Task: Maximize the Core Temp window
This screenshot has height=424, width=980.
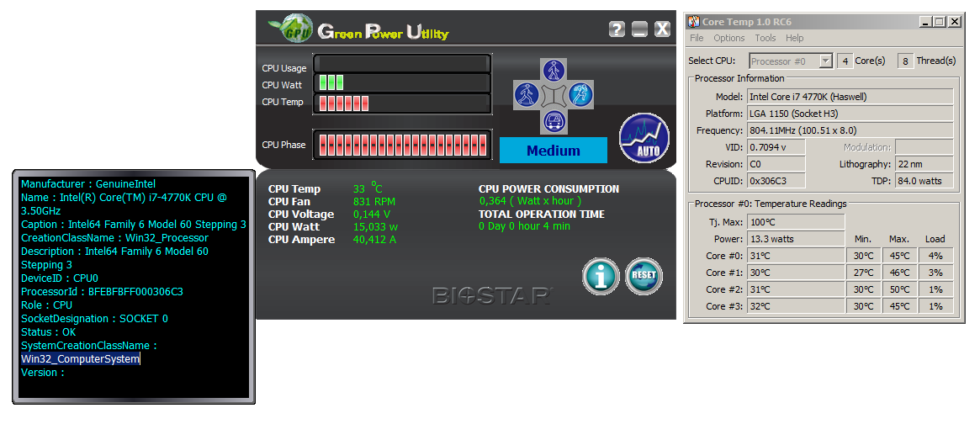Action: 940,22
